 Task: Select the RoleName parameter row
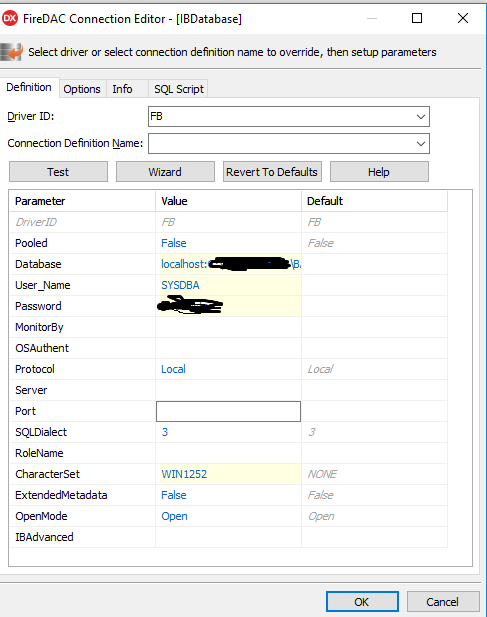click(228, 453)
